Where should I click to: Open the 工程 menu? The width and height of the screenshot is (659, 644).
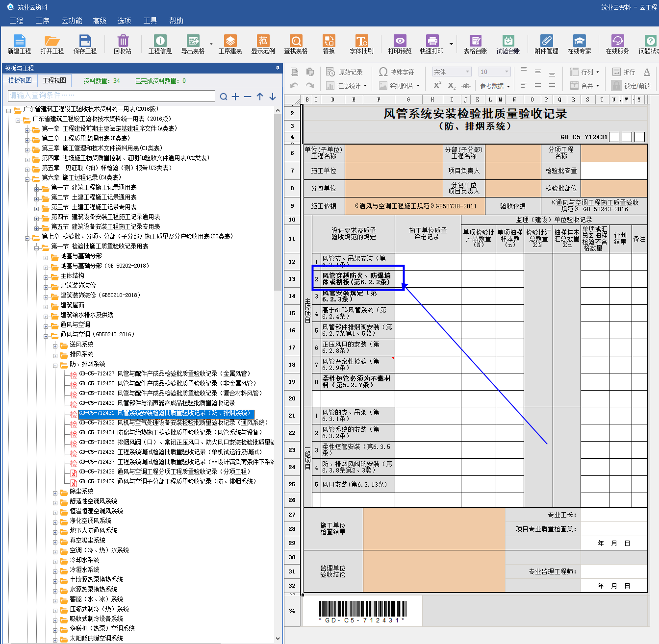16,21
